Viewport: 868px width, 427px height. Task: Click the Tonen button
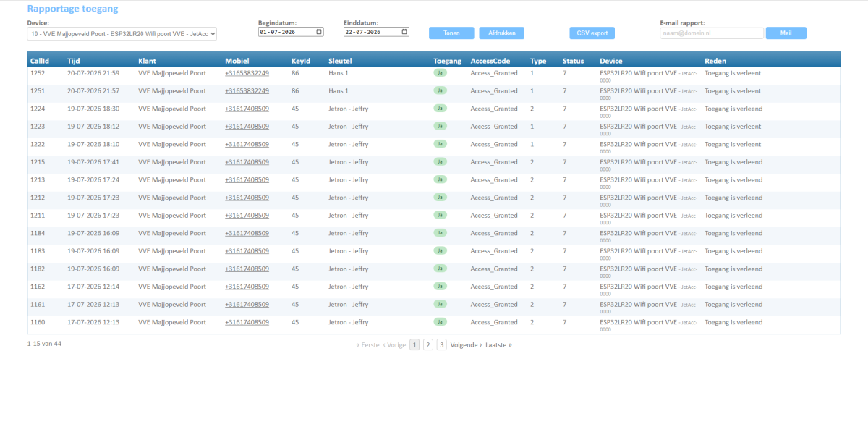(x=451, y=33)
